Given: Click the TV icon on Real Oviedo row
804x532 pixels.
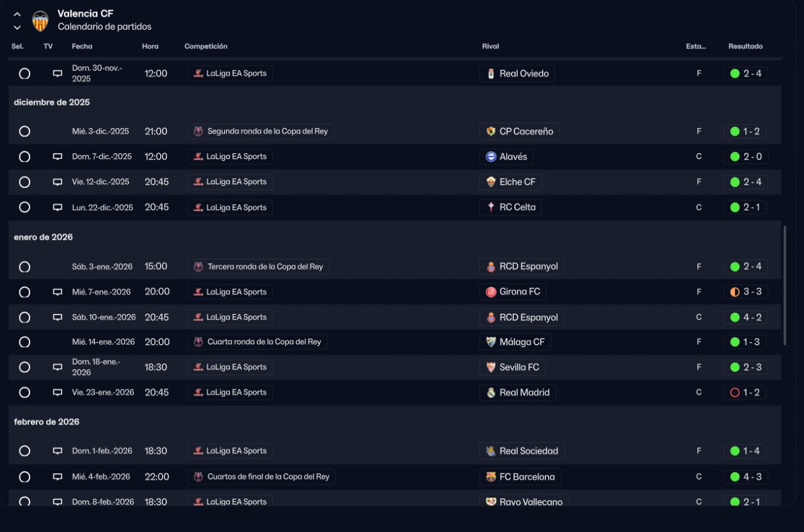Looking at the screenshot, I should pos(57,73).
